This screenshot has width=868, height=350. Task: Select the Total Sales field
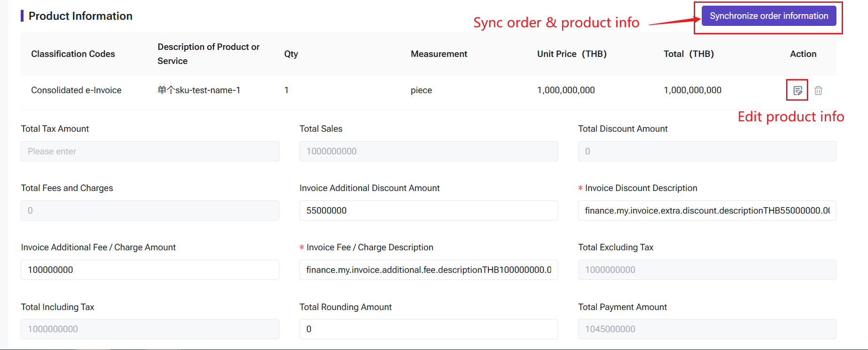coord(428,151)
